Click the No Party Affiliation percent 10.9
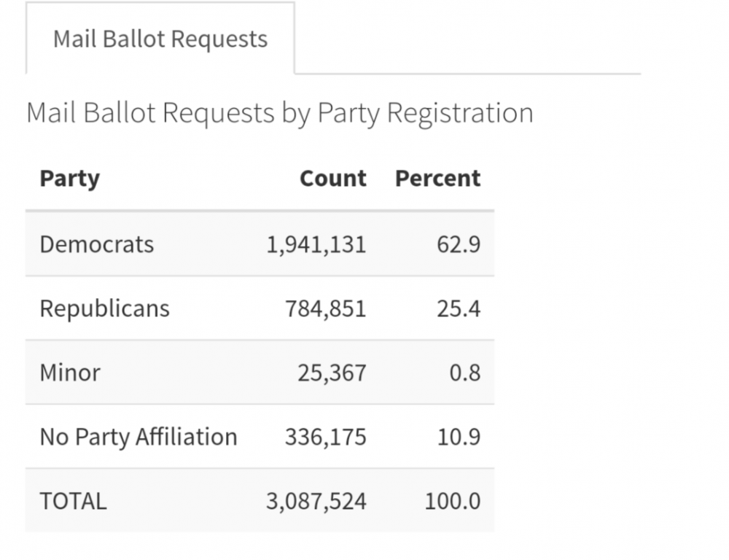 click(461, 437)
